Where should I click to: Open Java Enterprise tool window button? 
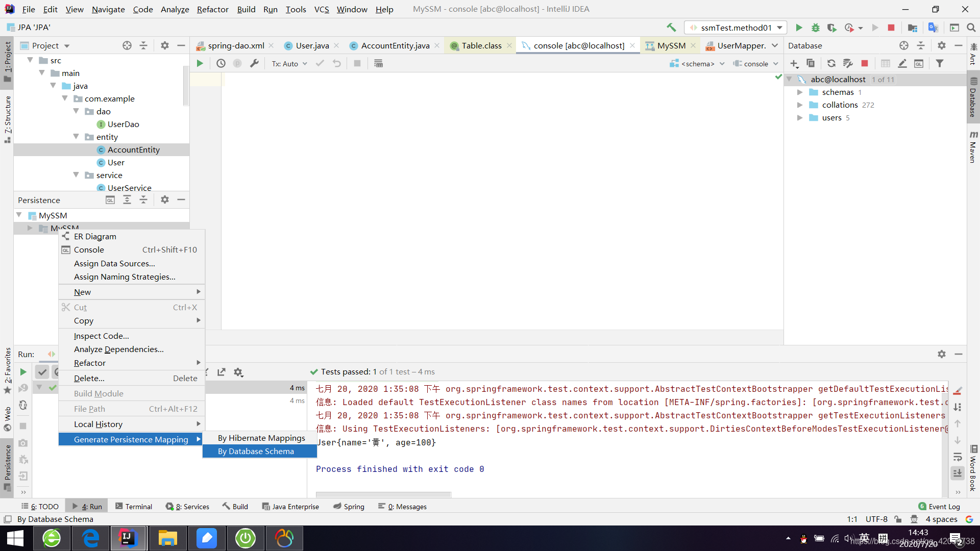[290, 507]
